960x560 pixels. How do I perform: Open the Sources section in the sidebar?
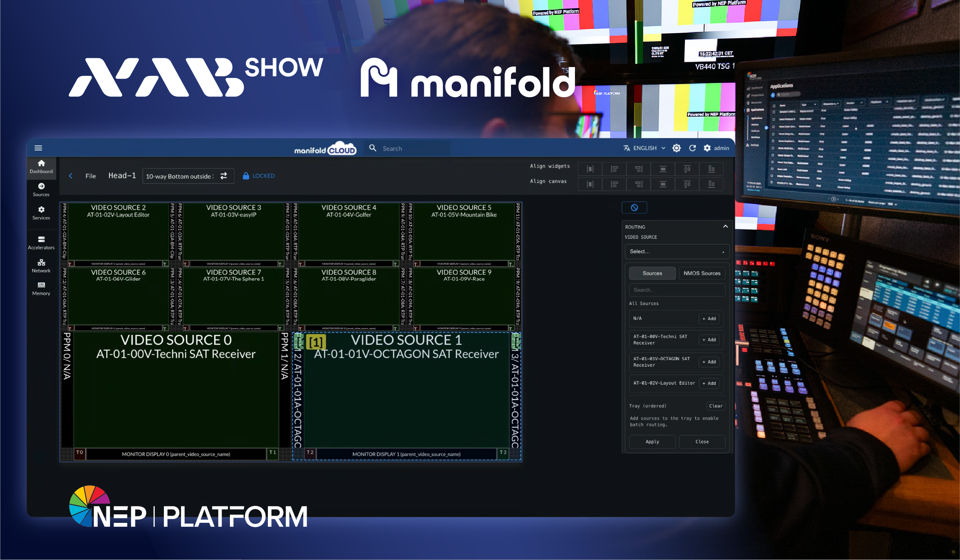click(x=41, y=189)
